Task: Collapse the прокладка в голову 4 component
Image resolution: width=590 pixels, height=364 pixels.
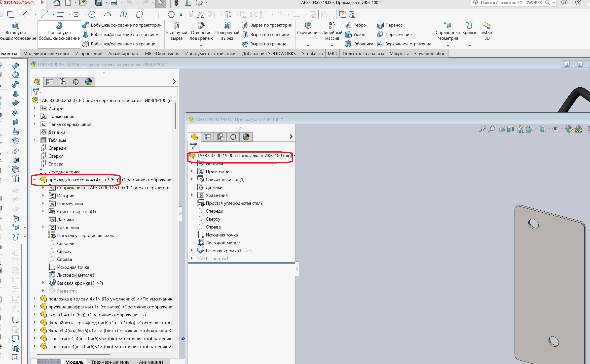Action: point(35,180)
